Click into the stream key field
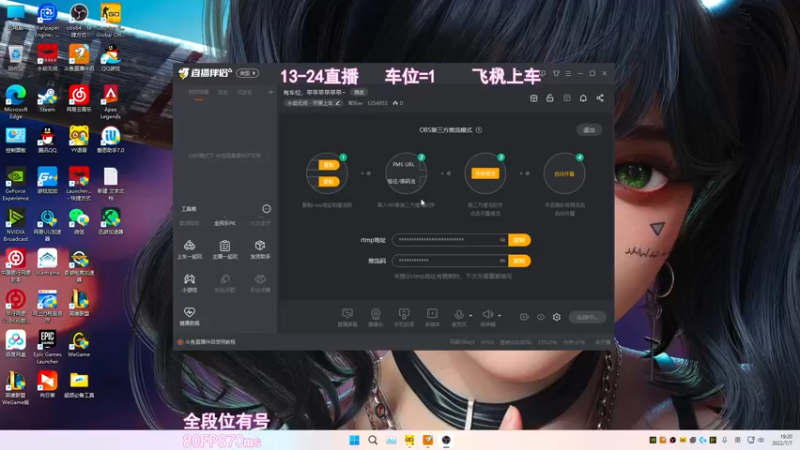This screenshot has height=450, width=800. (450, 261)
